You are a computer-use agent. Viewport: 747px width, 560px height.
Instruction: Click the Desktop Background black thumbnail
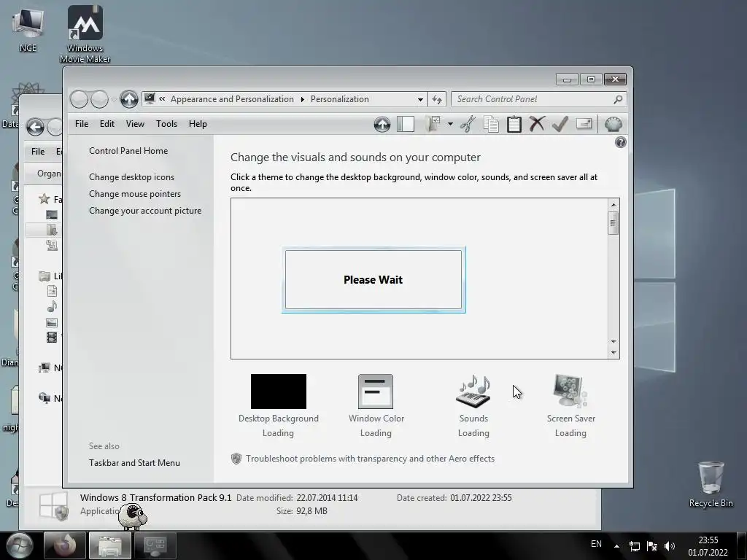[279, 392]
